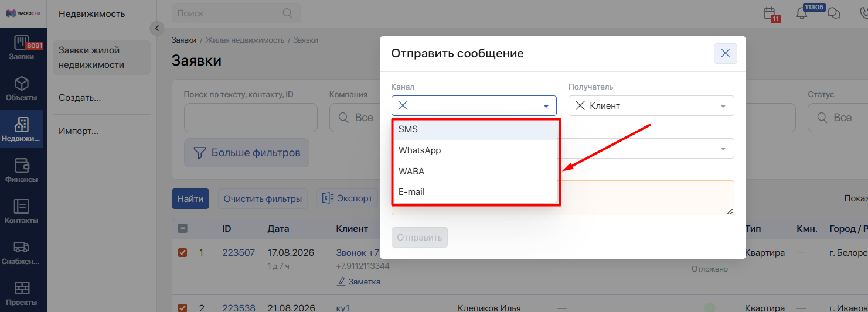Open Недвижимость section in sidebar
The height and width of the screenshot is (312, 868).
tap(22, 130)
